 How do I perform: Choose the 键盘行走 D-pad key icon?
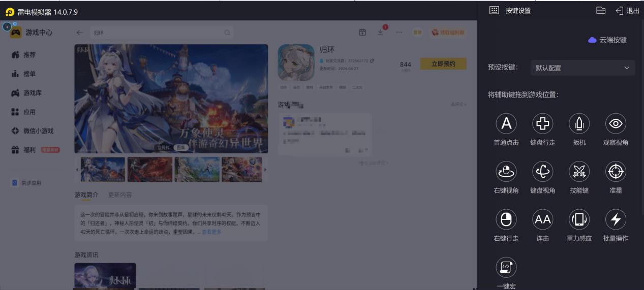[x=542, y=123]
